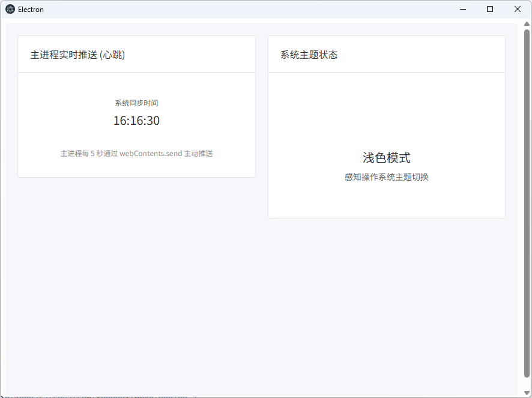The image size is (532, 398).
Task: Close the Electron window
Action: [x=517, y=9]
